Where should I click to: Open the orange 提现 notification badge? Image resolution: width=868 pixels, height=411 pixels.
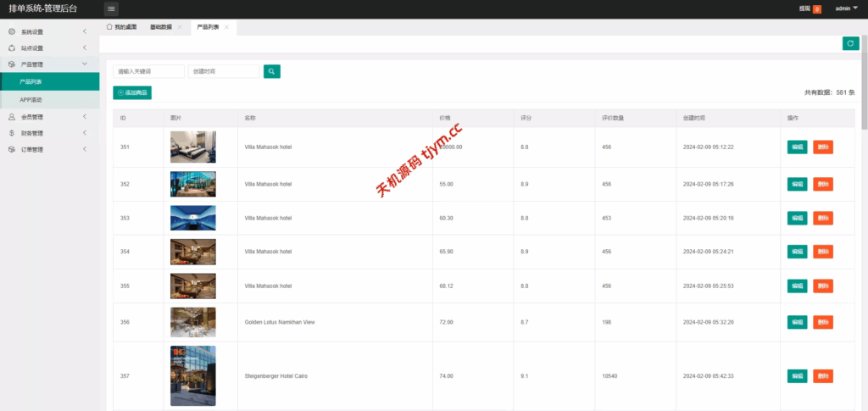(816, 9)
